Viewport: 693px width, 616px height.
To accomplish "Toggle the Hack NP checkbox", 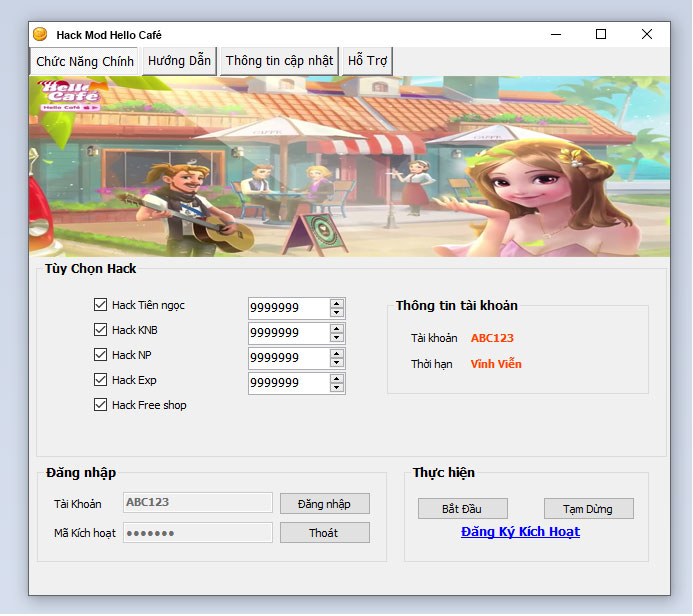I will pyautogui.click(x=100, y=354).
